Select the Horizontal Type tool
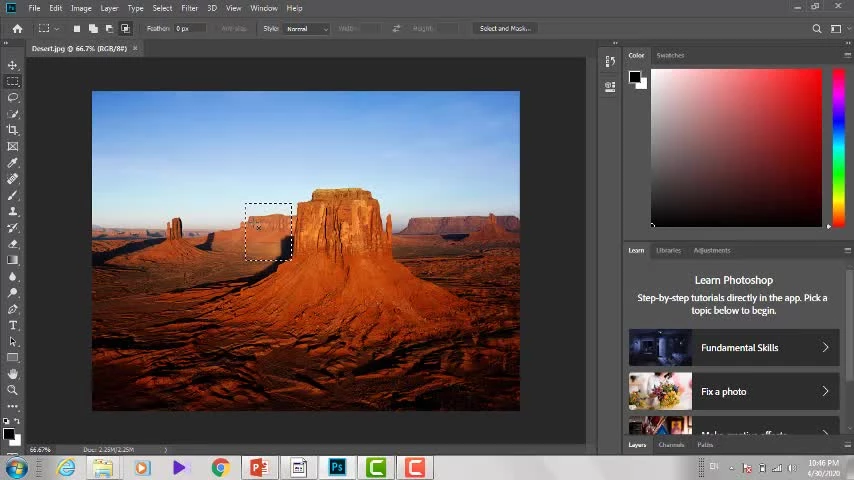This screenshot has width=854, height=480. (x=13, y=325)
